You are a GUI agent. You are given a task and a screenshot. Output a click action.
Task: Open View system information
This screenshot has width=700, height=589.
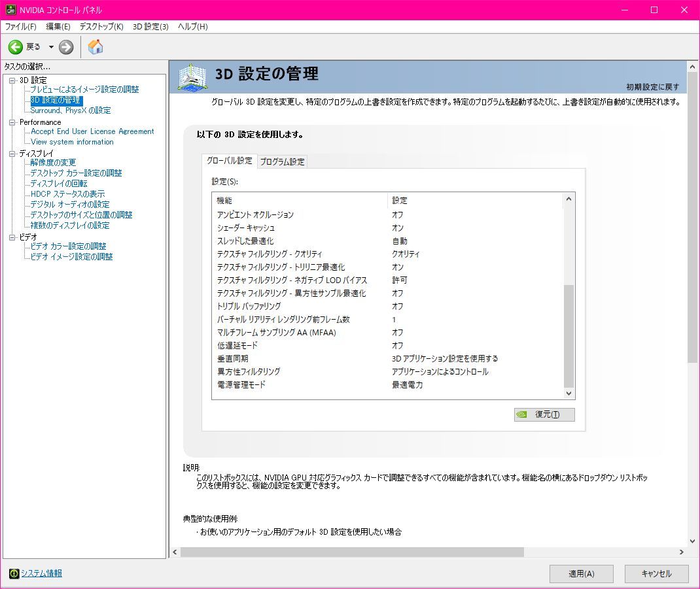click(x=72, y=142)
